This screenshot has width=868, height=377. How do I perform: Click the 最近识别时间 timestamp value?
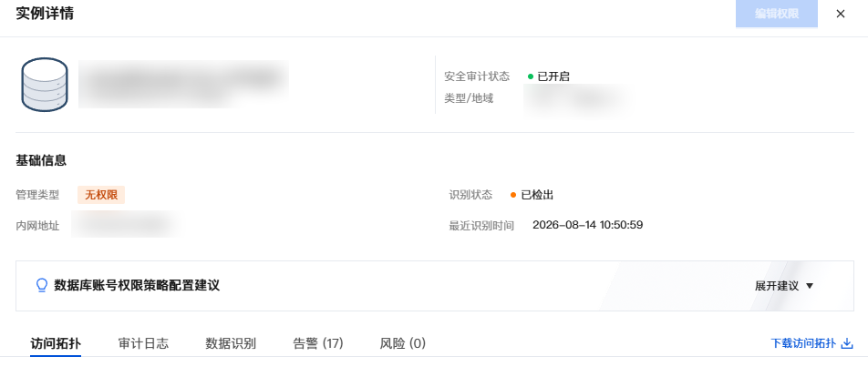[587, 225]
